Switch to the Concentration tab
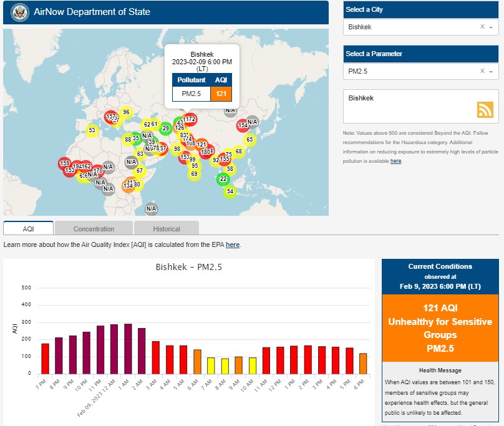 (x=94, y=229)
